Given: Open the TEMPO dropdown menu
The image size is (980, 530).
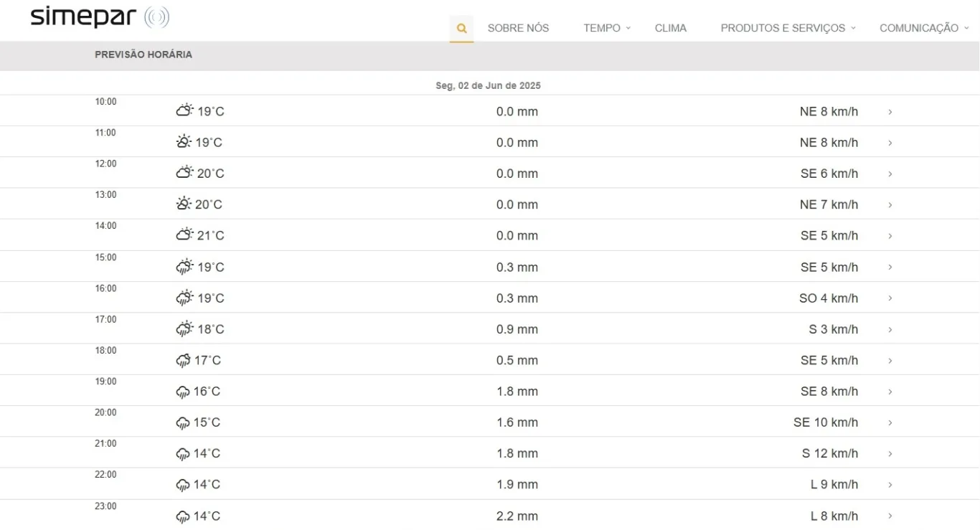Looking at the screenshot, I should (x=607, y=28).
